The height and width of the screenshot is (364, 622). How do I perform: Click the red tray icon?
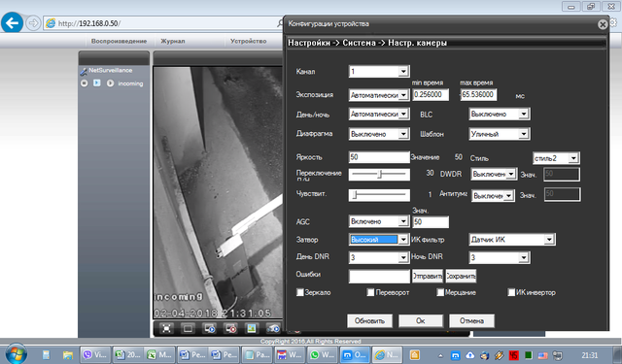(514, 355)
